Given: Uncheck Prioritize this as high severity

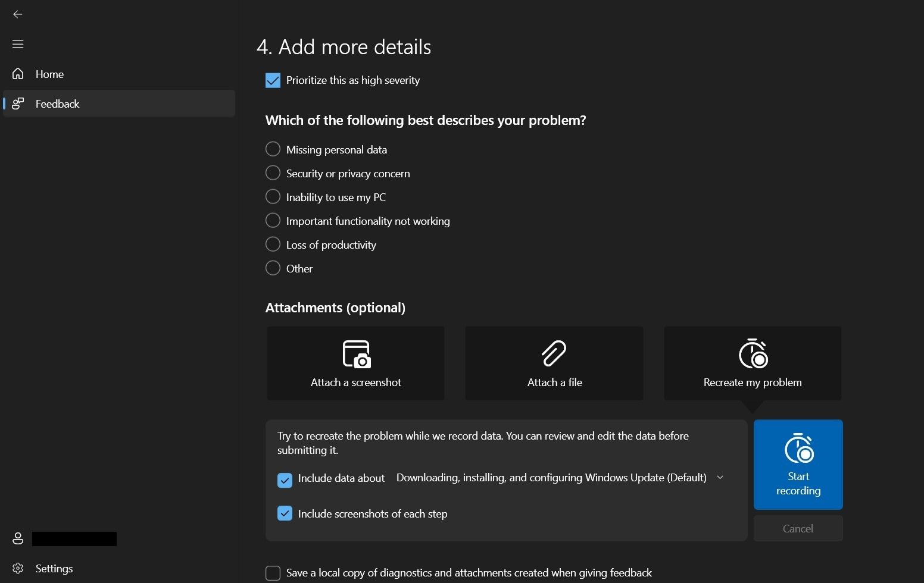Looking at the screenshot, I should click(x=273, y=80).
